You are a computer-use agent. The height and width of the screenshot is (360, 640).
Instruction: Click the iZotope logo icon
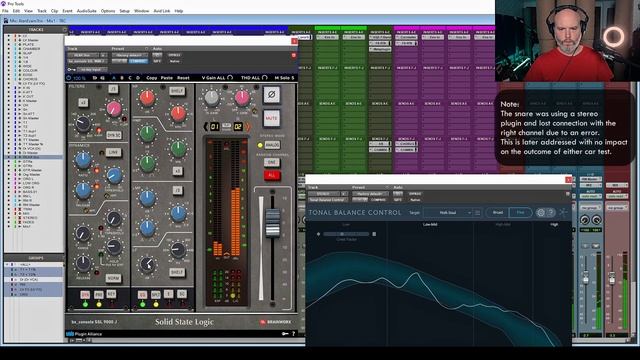(x=564, y=212)
